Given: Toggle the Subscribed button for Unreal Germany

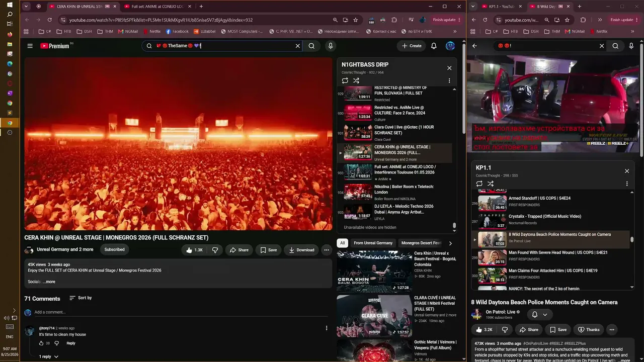Looking at the screenshot, I should [114, 249].
